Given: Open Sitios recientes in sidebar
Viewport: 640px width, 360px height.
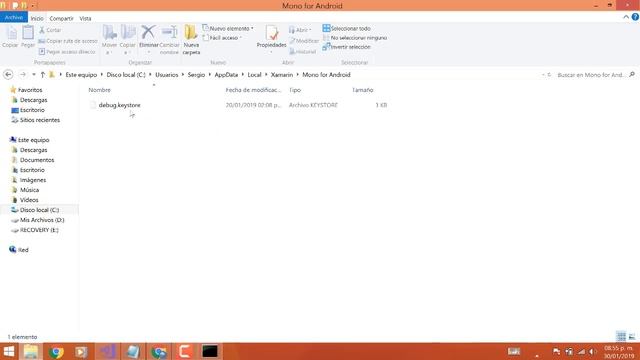Looking at the screenshot, I should click(40, 120).
